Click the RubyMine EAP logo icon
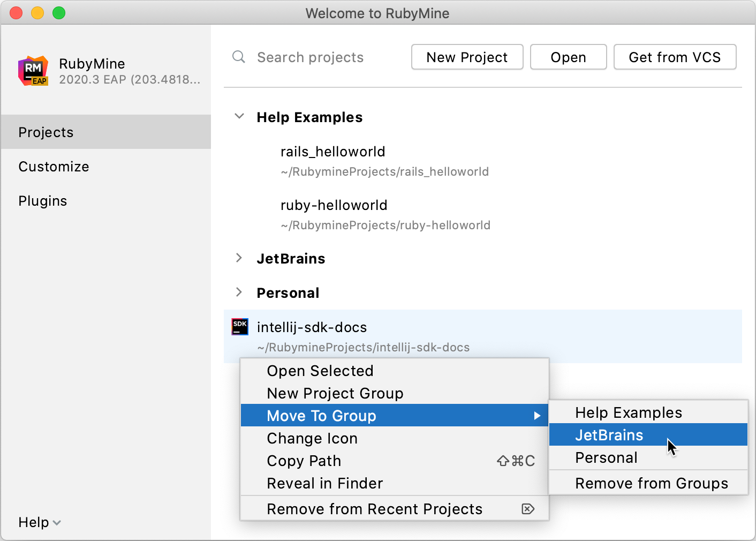The height and width of the screenshot is (541, 756). [x=33, y=71]
